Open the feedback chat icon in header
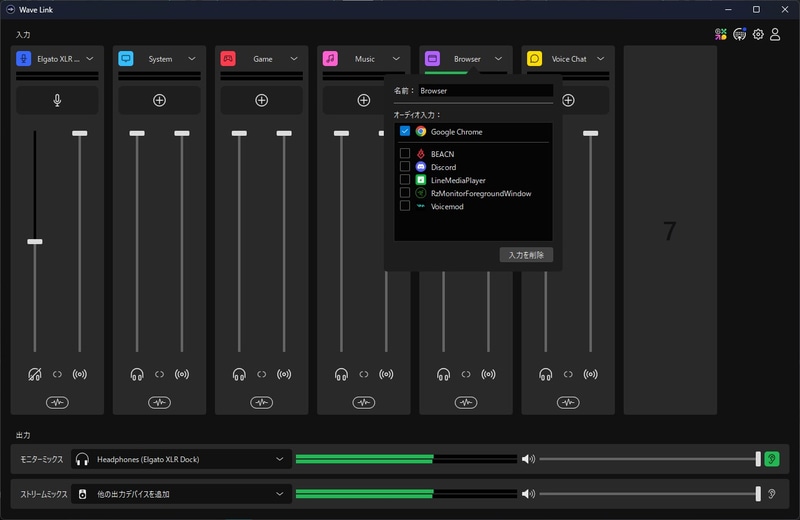Screen dimensions: 800x520 (x=739, y=34)
